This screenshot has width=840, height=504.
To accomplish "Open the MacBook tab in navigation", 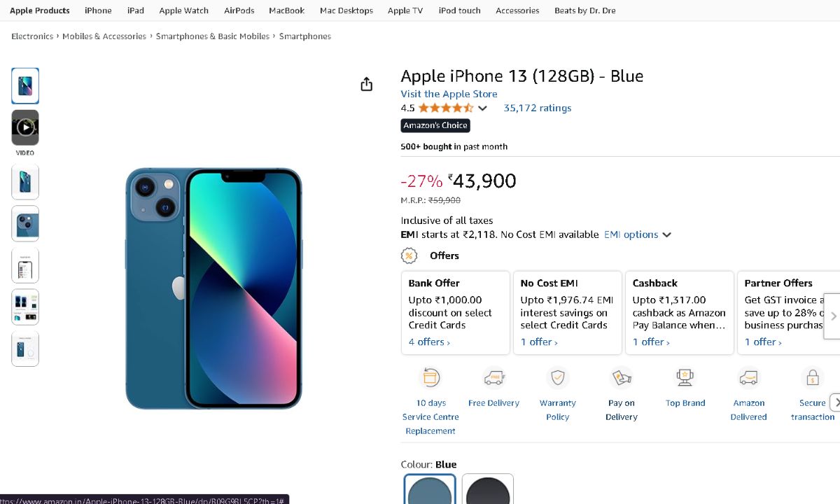I will click(x=287, y=10).
